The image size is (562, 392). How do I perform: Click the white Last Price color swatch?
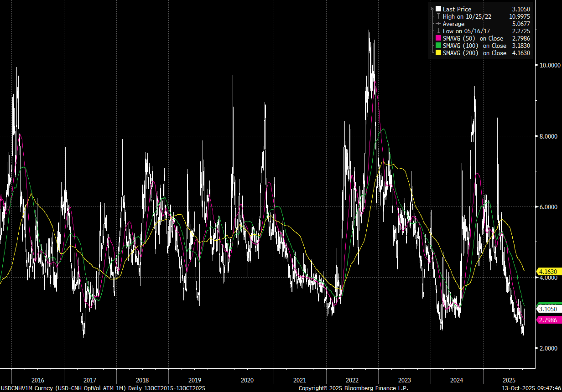pyautogui.click(x=438, y=9)
